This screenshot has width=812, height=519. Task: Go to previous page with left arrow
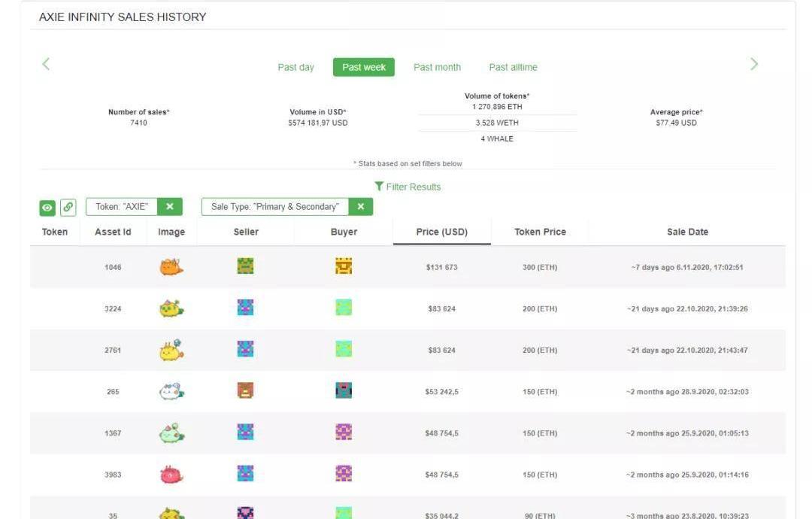pos(46,64)
